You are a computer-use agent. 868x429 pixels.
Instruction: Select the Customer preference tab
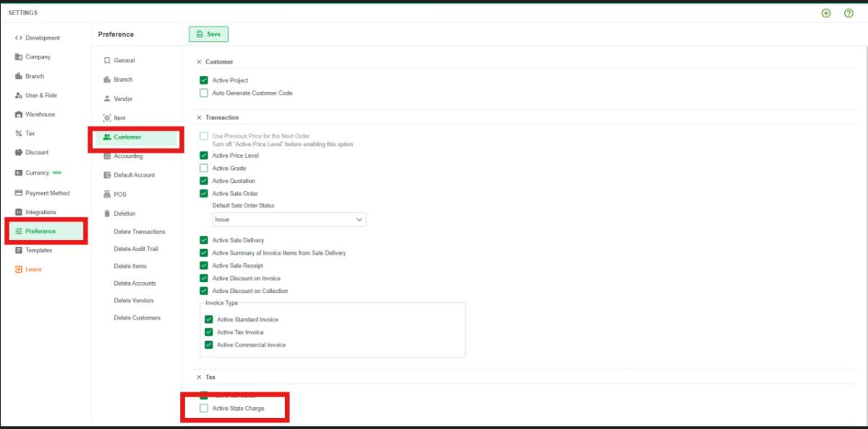pyautogui.click(x=136, y=137)
